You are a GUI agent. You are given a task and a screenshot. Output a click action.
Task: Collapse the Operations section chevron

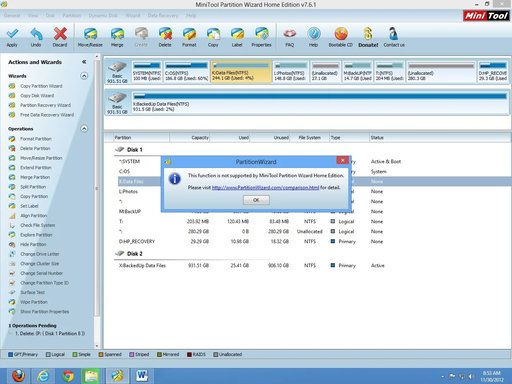click(84, 129)
